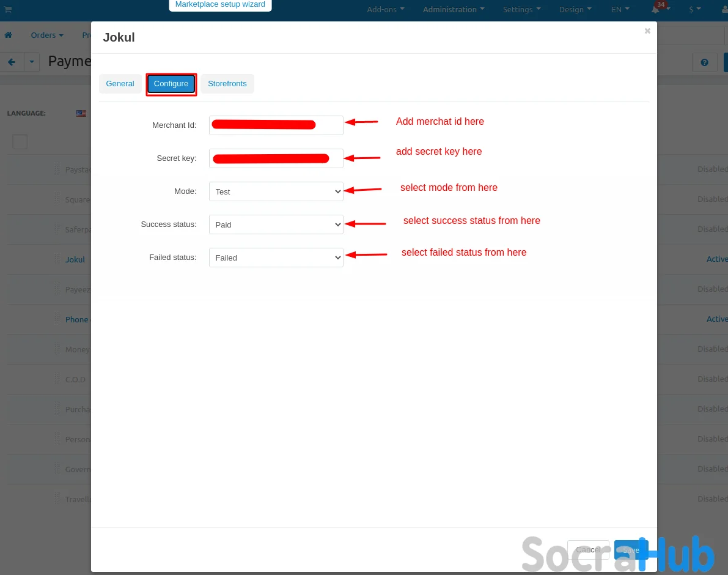Click the shopping cart icon

pos(8,9)
